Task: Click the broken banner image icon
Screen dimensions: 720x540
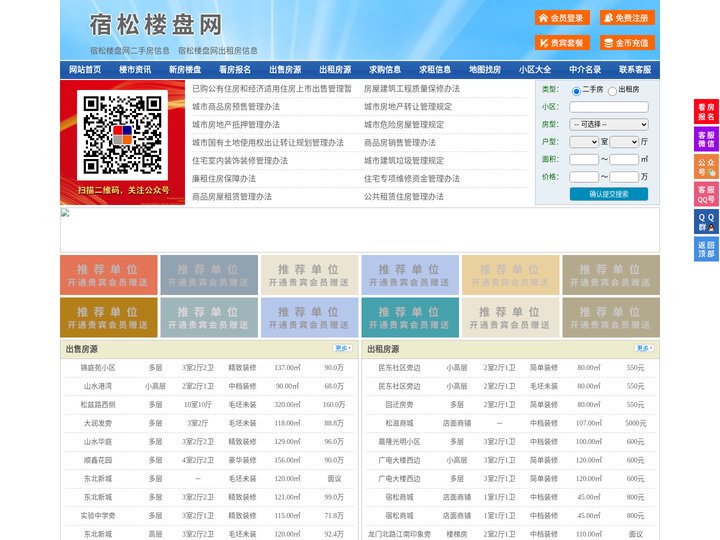Action: coord(65,213)
